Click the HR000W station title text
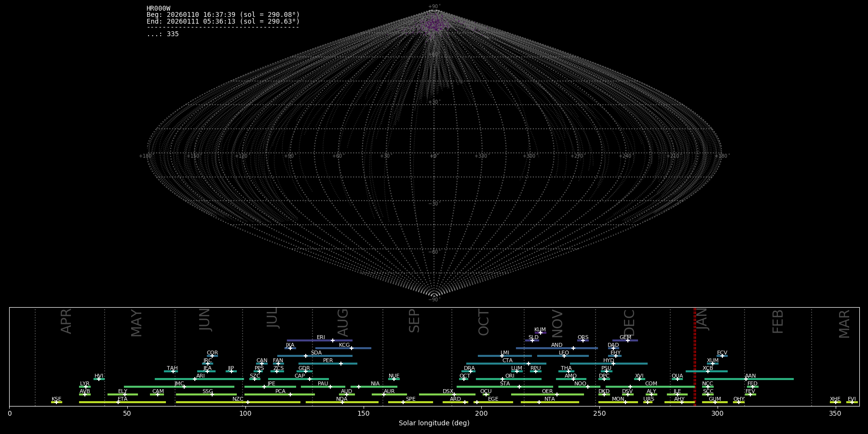868x434 pixels. pos(158,8)
